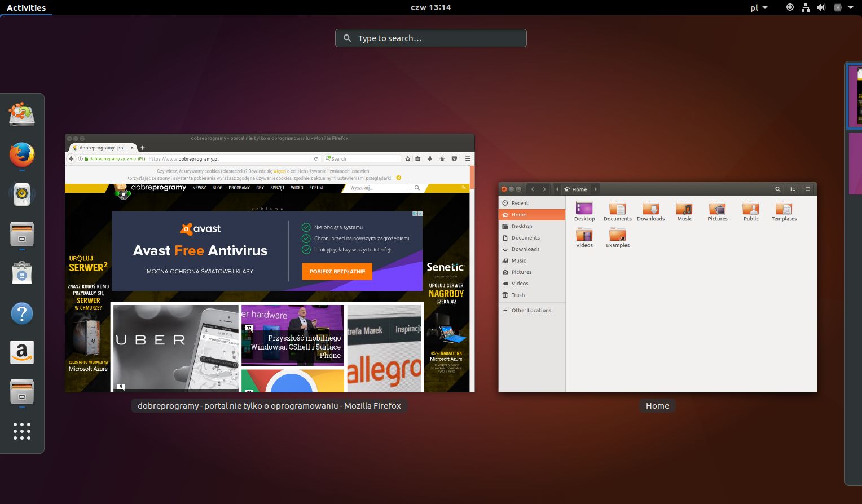Image resolution: width=862 pixels, height=504 pixels.
Task: Open the Help question mark icon
Action: tap(22, 313)
